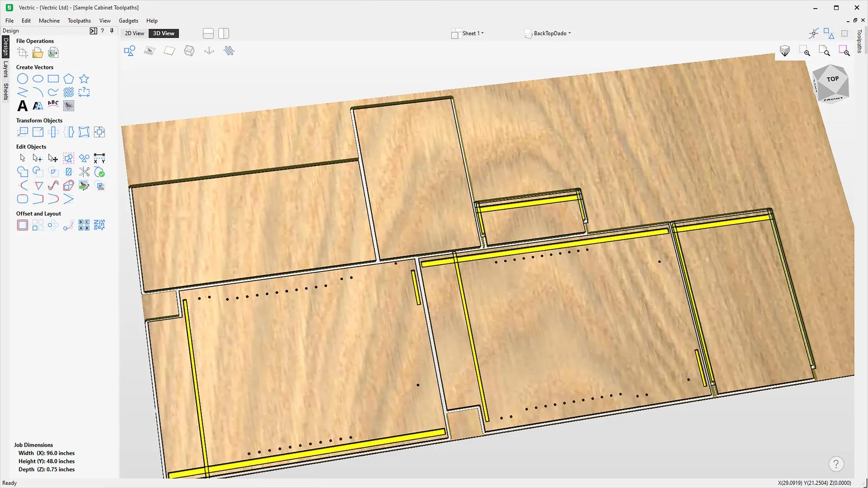868x488 pixels.
Task: Toggle the vertical split view layout
Action: tap(224, 33)
